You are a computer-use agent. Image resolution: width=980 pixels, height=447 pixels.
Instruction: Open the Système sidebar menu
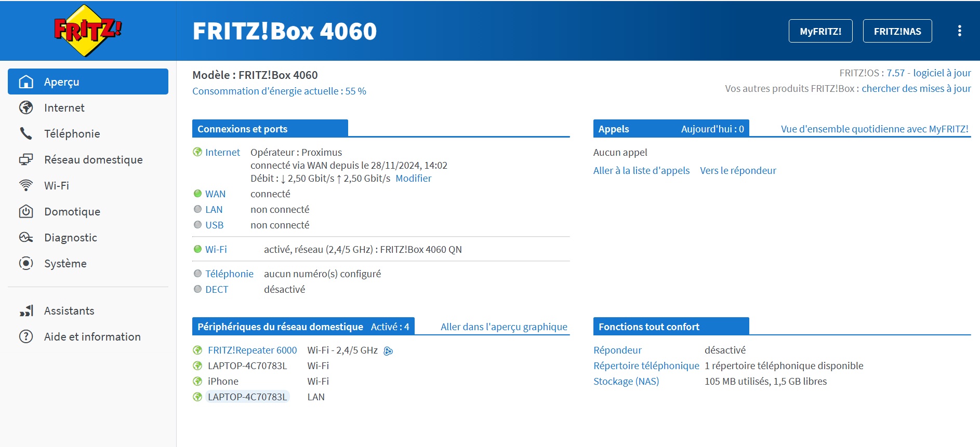coord(88,263)
